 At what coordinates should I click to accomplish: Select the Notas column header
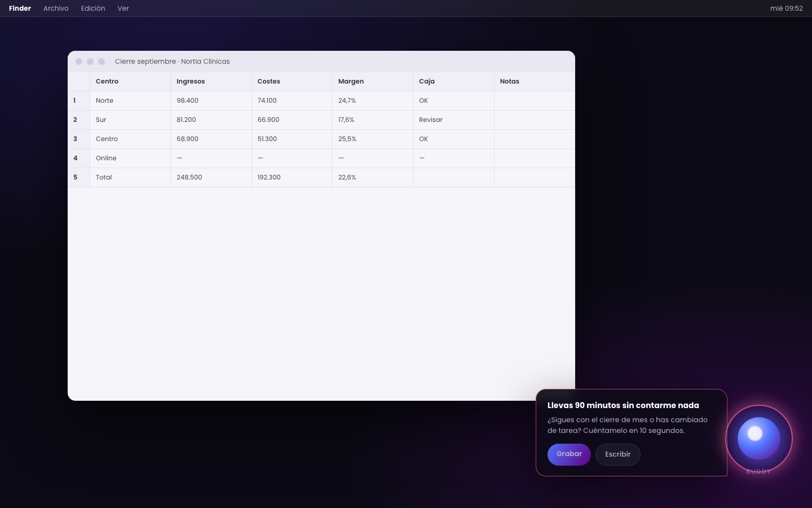pyautogui.click(x=535, y=81)
